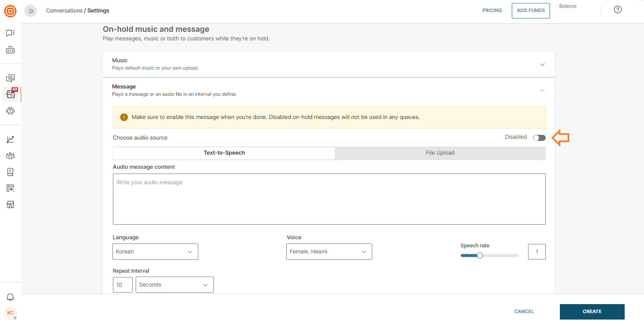Screen dimensions: 644x329
Task: Expand the Music section
Action: click(x=542, y=64)
